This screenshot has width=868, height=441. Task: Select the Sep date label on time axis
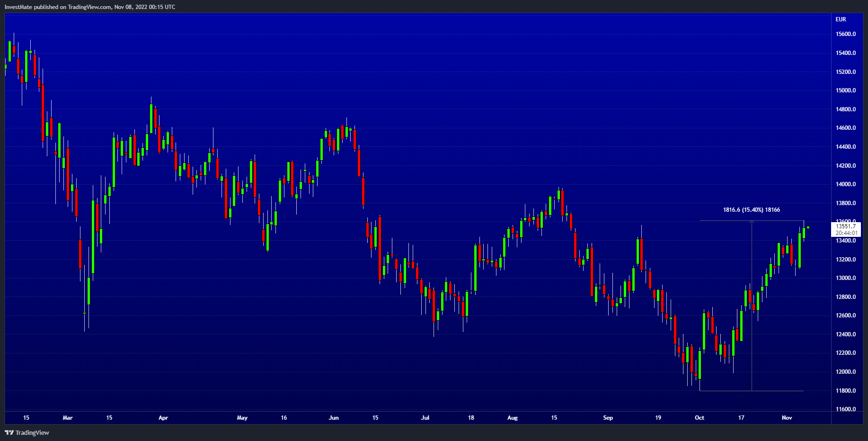(608, 418)
